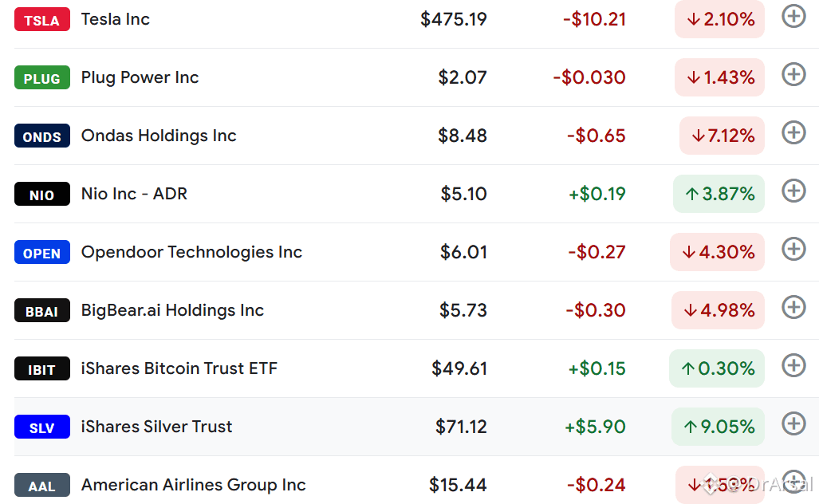Image resolution: width=819 pixels, height=504 pixels.
Task: Click the green PLUG ticker badge
Action: [41, 77]
